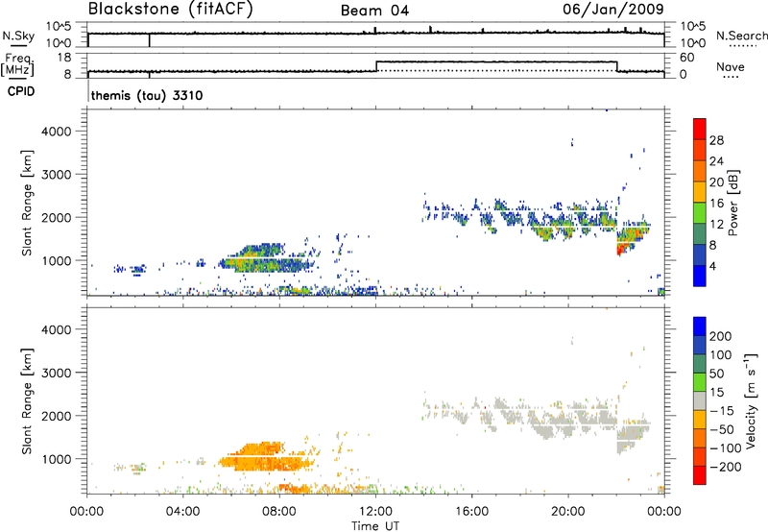Click the '28' power colorbar label
Image resolution: width=768 pixels, height=532 pixels.
tap(716, 140)
